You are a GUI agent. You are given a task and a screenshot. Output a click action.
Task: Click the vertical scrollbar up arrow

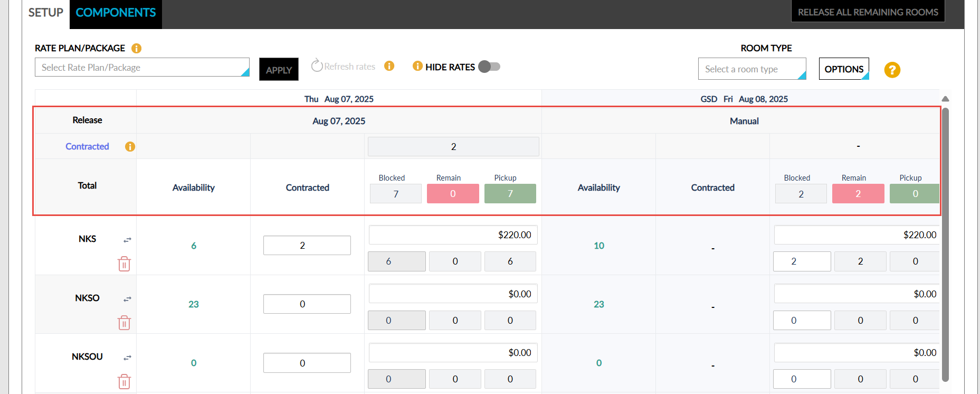point(945,99)
